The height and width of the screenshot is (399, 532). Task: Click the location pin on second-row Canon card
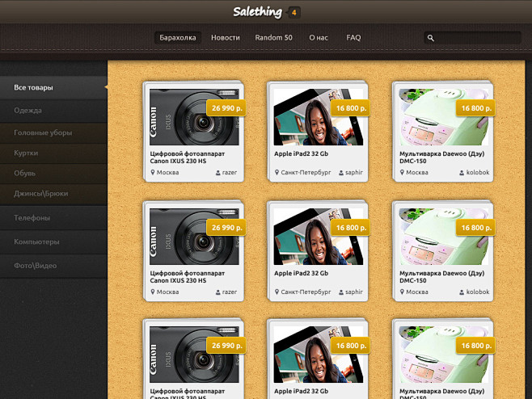click(x=153, y=292)
